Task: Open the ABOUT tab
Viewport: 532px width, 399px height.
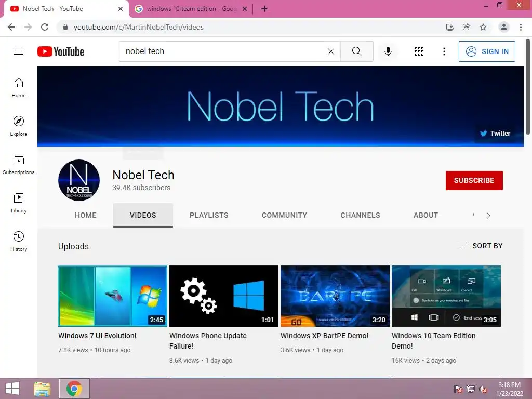Action: 426,215
